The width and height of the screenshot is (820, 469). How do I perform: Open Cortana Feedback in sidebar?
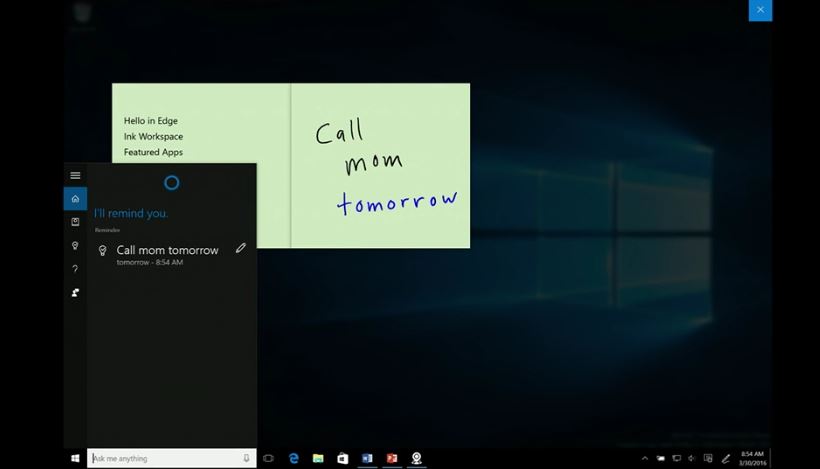tap(75, 293)
